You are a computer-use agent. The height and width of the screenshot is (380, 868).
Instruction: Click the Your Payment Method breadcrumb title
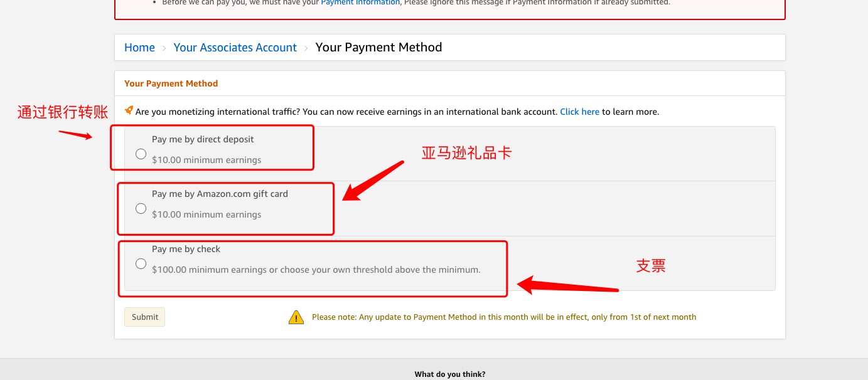tap(378, 48)
